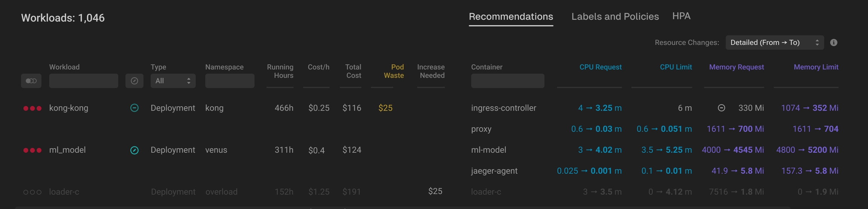Click the info icon beside Resource Changes
This screenshot has width=868, height=209.
pos(834,42)
